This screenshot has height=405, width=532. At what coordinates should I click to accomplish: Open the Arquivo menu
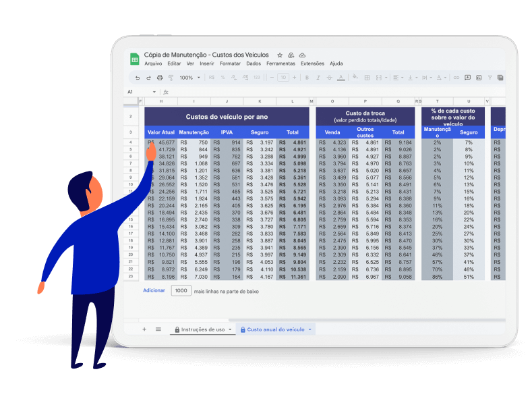pos(153,63)
